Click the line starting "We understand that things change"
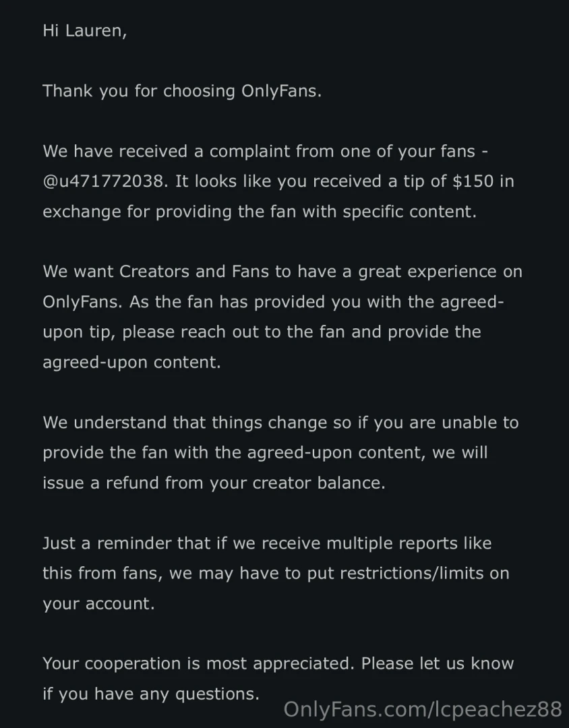 (x=280, y=423)
